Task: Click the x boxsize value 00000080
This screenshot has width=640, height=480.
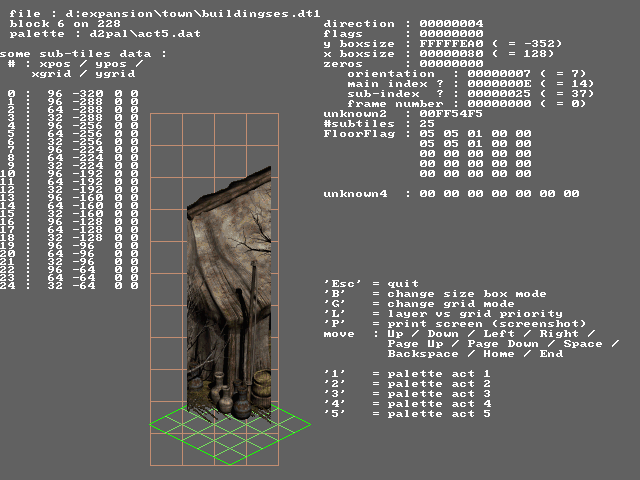Action: tap(451, 54)
